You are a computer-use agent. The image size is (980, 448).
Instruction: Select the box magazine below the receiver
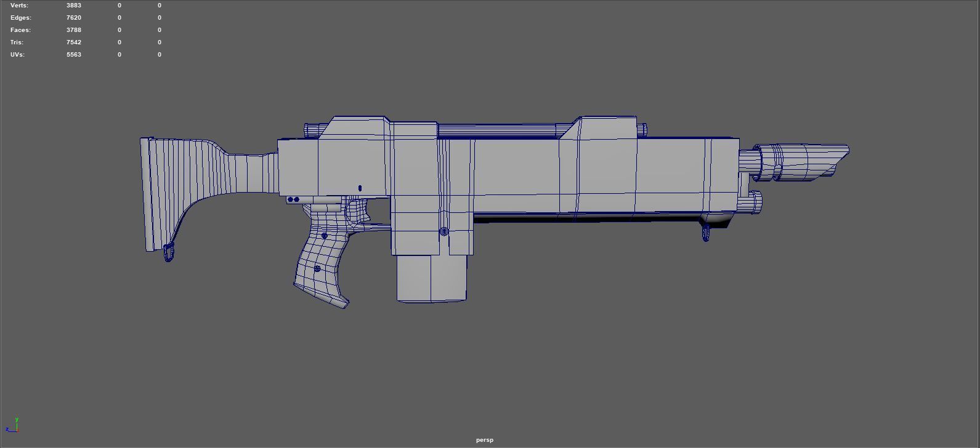click(x=431, y=278)
